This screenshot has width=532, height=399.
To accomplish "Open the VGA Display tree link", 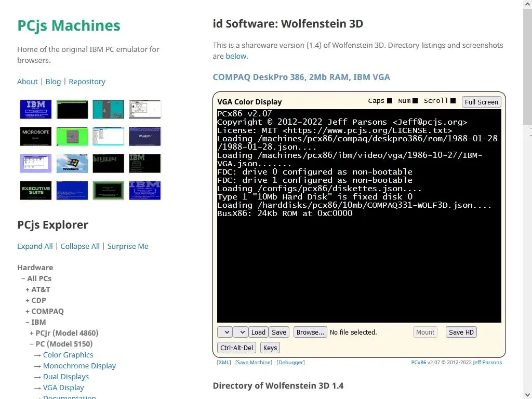I will (63, 388).
